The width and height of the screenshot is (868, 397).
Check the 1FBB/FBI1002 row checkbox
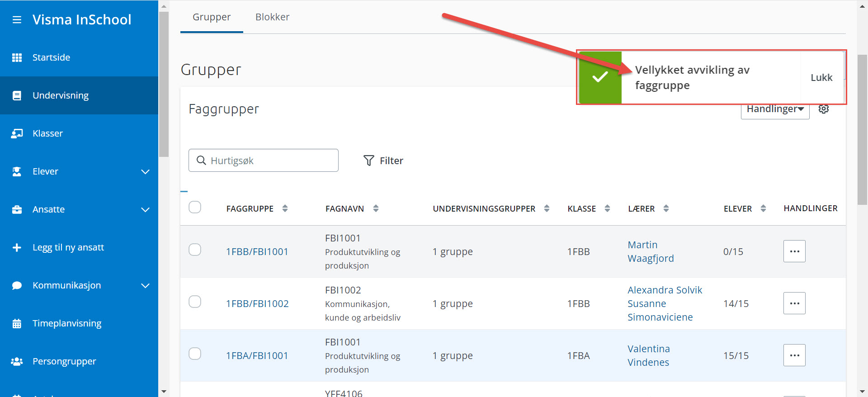[x=195, y=302]
